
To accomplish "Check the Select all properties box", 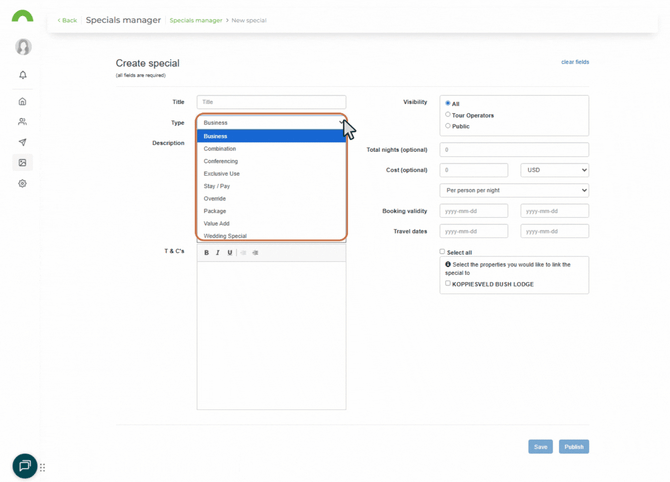I will 443,252.
